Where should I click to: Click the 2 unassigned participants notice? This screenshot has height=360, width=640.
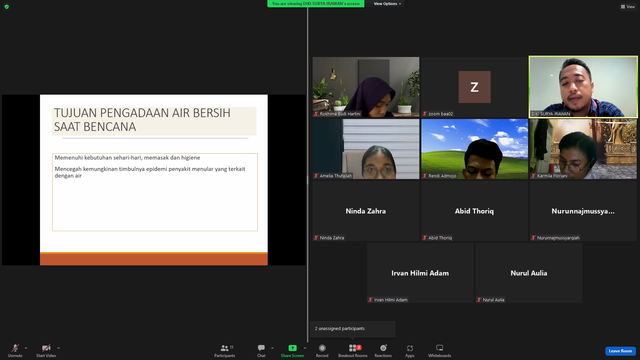pos(353,329)
